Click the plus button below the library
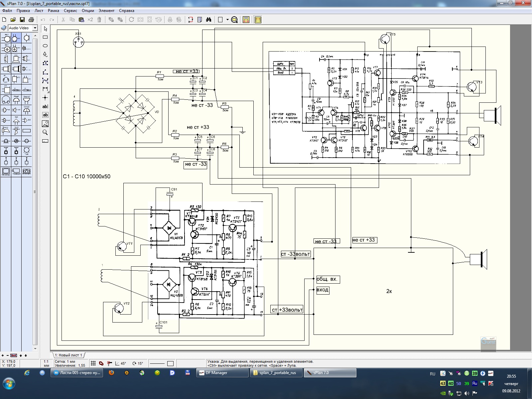This screenshot has height=399, width=532. pyautogui.click(x=3, y=355)
